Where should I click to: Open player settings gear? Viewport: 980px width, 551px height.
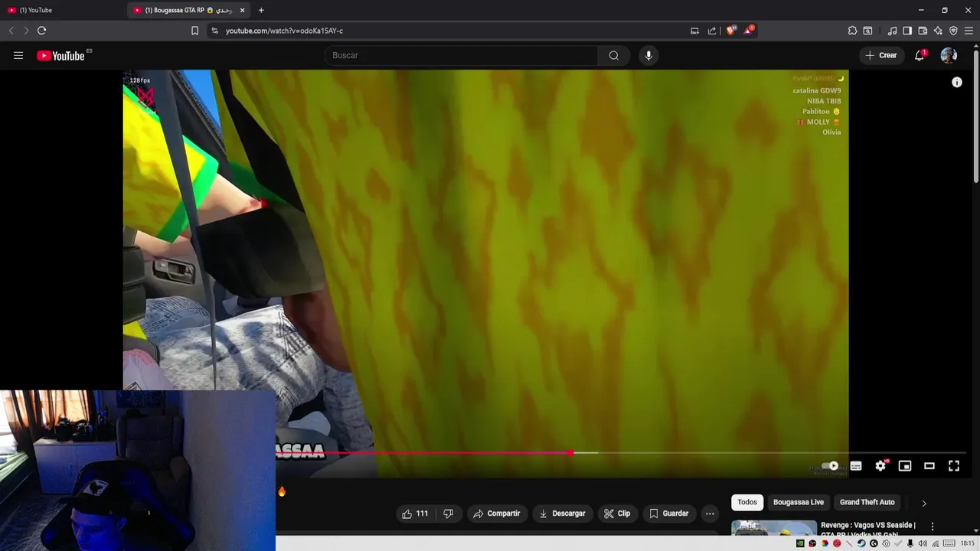(880, 465)
